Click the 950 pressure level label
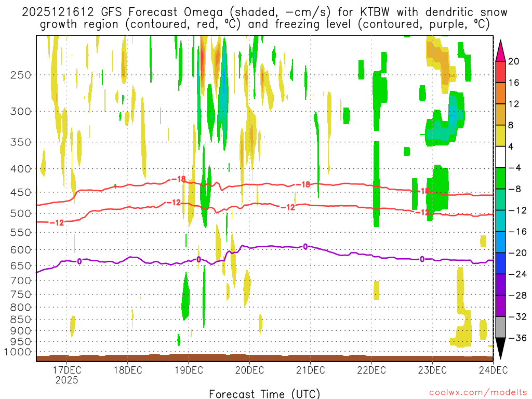 coord(21,342)
